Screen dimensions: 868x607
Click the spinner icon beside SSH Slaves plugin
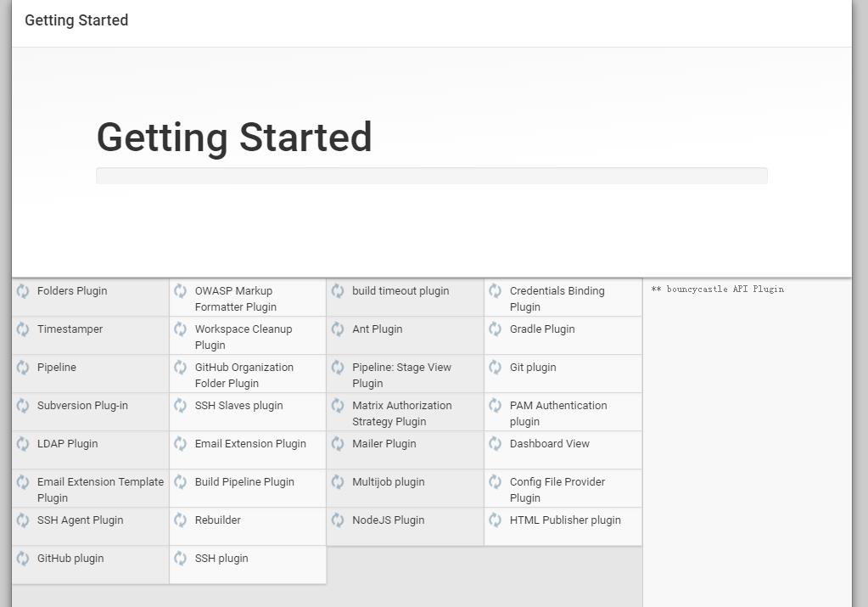pyautogui.click(x=181, y=406)
